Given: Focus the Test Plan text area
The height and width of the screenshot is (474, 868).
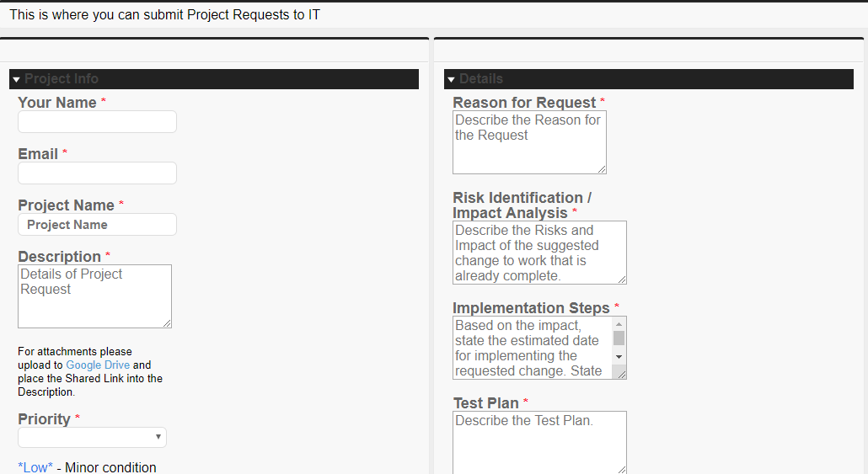Looking at the screenshot, I should pos(538,442).
